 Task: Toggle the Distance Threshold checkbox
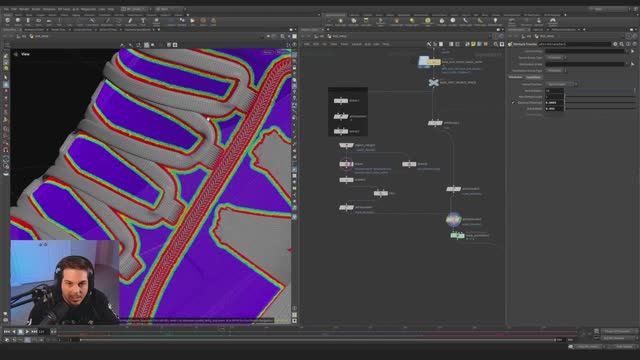coord(513,103)
